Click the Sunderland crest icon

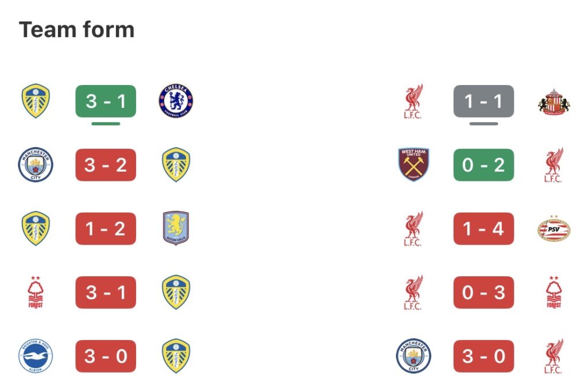click(554, 102)
